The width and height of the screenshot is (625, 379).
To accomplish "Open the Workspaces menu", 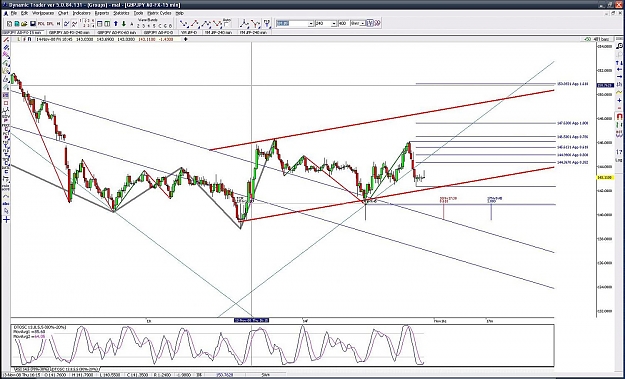I will point(43,13).
